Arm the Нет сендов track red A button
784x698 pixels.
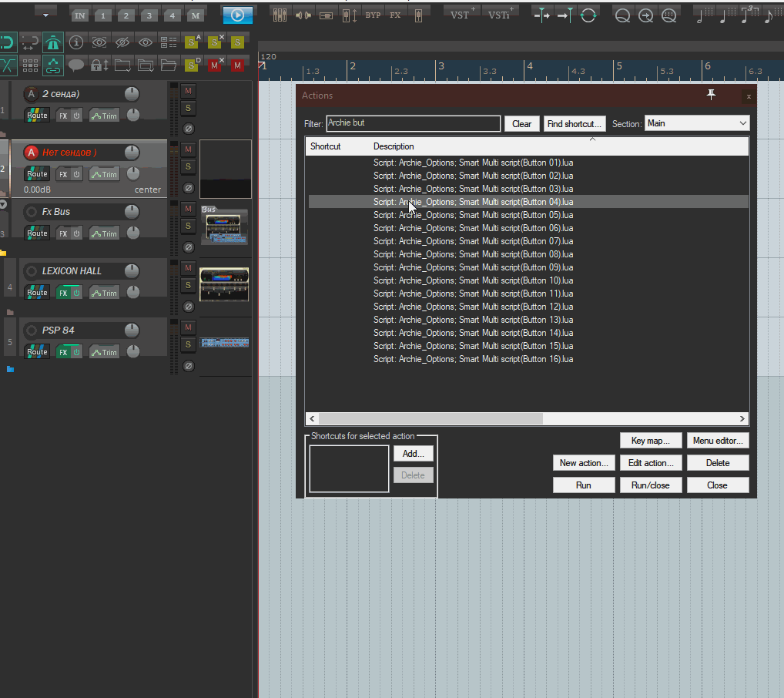coord(31,153)
